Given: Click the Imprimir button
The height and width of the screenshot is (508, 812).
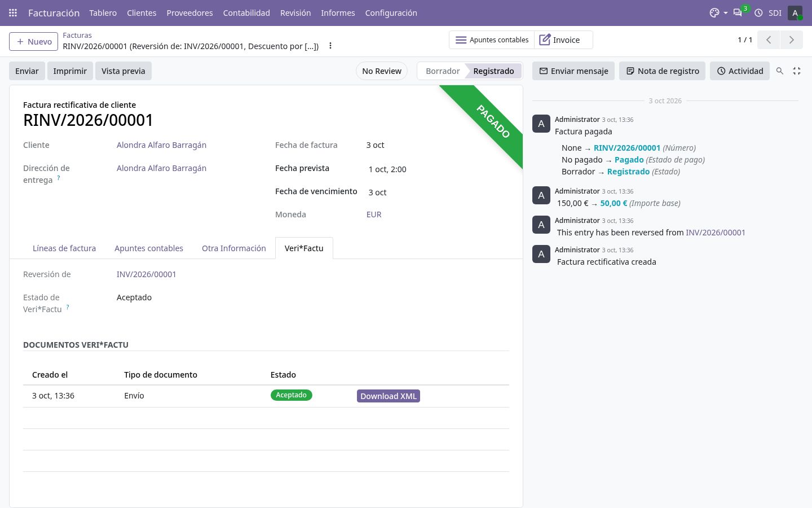Looking at the screenshot, I should pos(70,71).
